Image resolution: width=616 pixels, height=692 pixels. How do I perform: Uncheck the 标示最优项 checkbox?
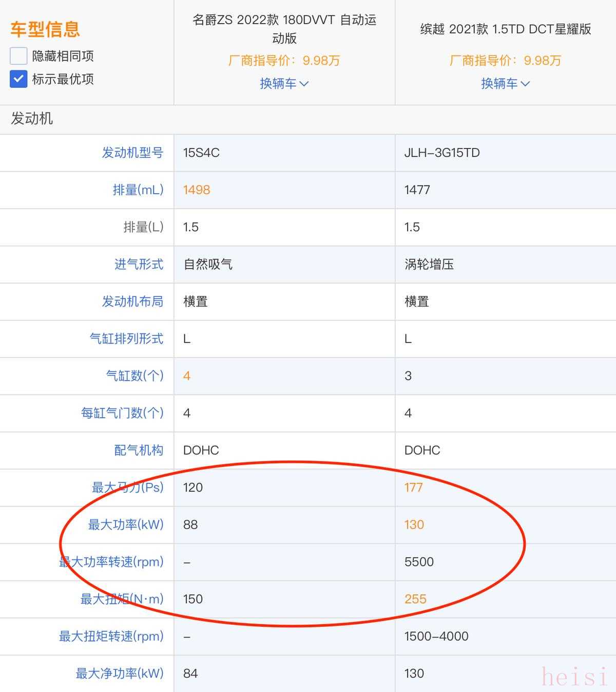pos(18,79)
